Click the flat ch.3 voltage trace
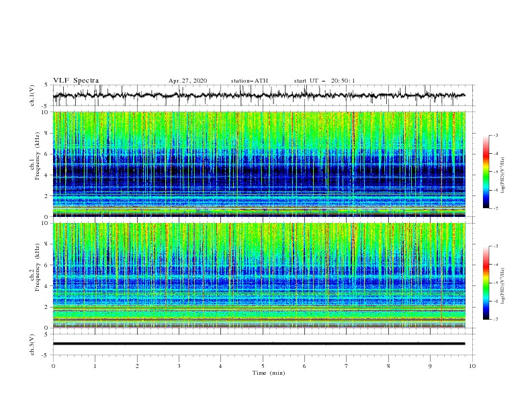Screen dimensions: 532x411 (259, 344)
